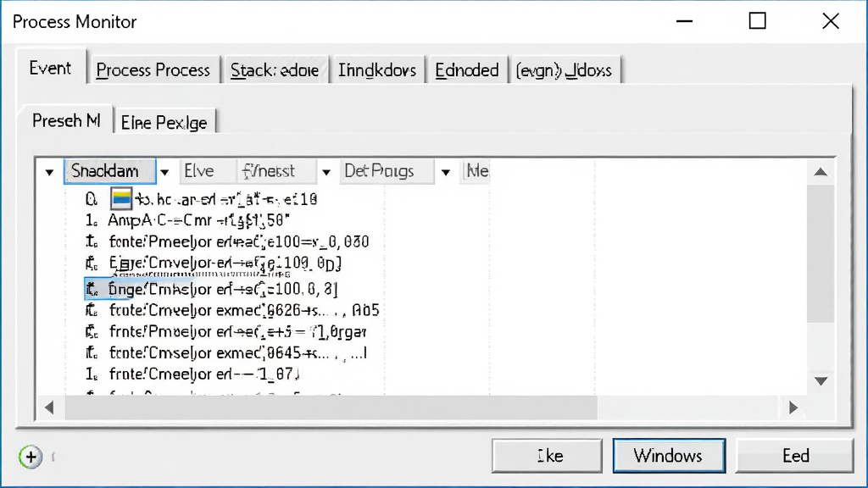The width and height of the screenshot is (868, 488).
Task: Close the Process Monitor window
Action: 831,21
